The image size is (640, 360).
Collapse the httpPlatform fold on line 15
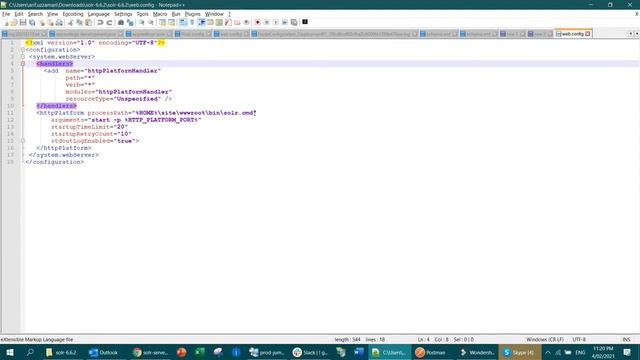[23, 141]
